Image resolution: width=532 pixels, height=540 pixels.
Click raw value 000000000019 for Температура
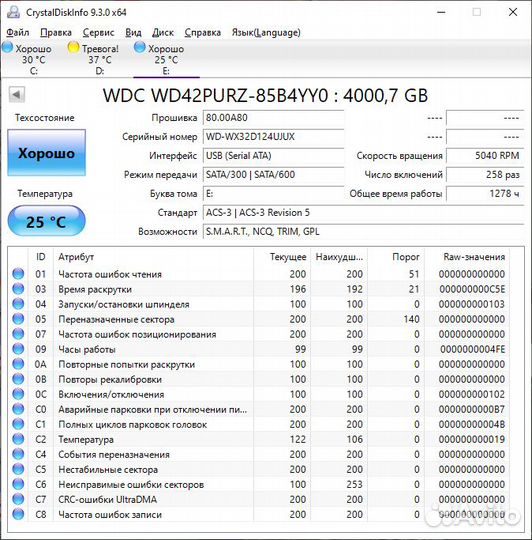click(x=472, y=439)
